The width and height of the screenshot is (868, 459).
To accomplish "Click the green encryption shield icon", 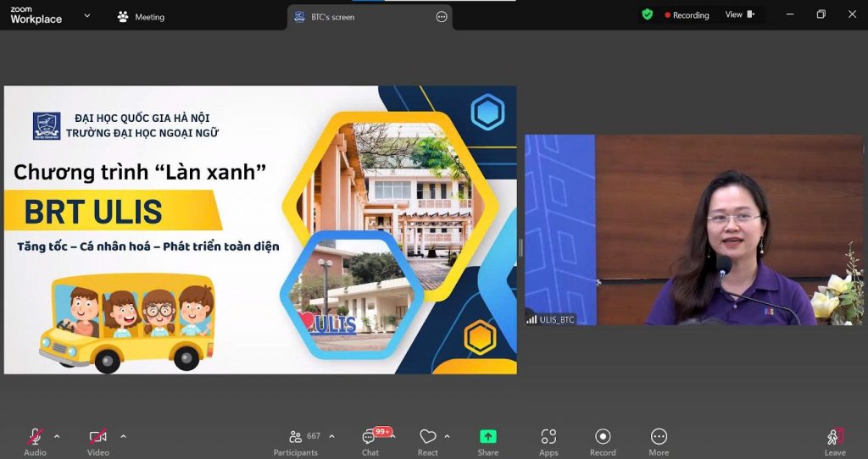I will [648, 14].
